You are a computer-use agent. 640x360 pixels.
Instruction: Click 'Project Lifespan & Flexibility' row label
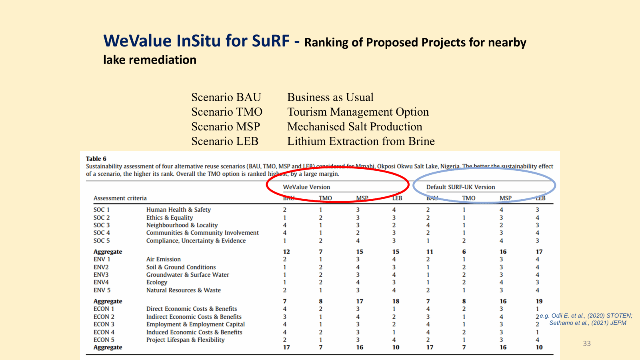pos(185,340)
